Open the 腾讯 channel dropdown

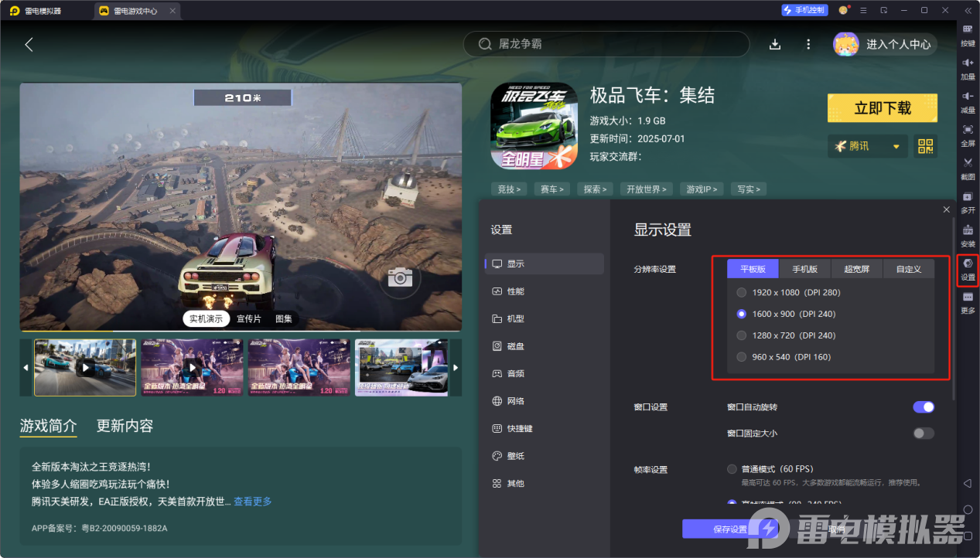point(867,146)
